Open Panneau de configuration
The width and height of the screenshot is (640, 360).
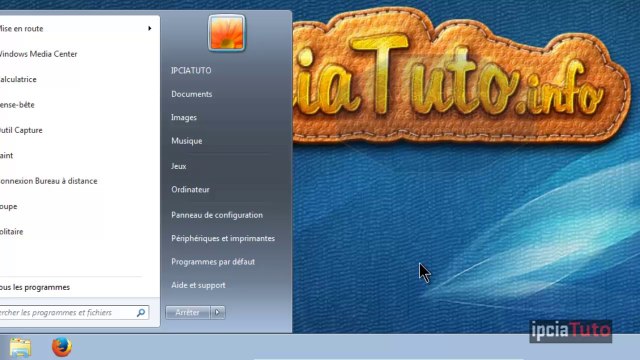click(x=217, y=215)
